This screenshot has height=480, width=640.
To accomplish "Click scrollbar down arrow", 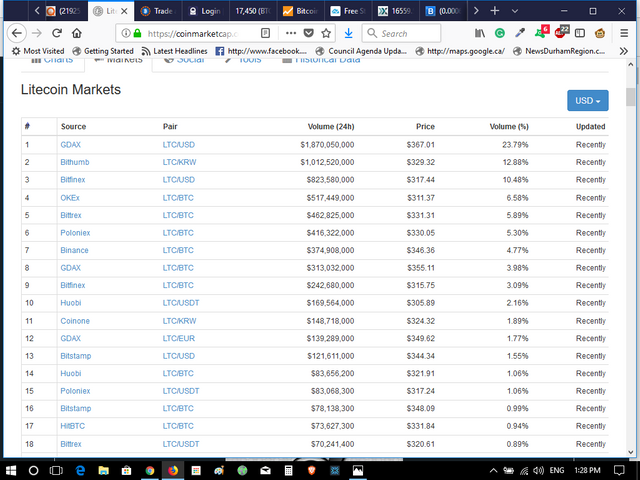I will click(631, 452).
